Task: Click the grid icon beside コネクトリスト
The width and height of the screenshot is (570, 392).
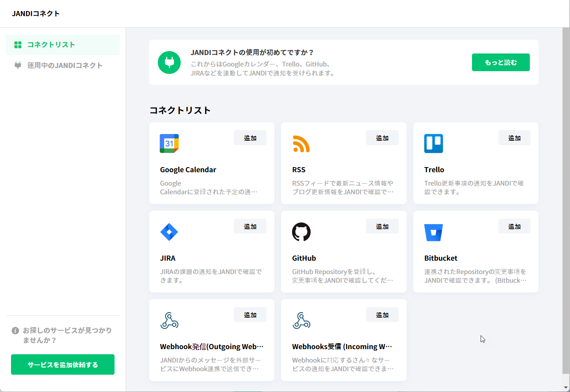Action: [x=18, y=45]
